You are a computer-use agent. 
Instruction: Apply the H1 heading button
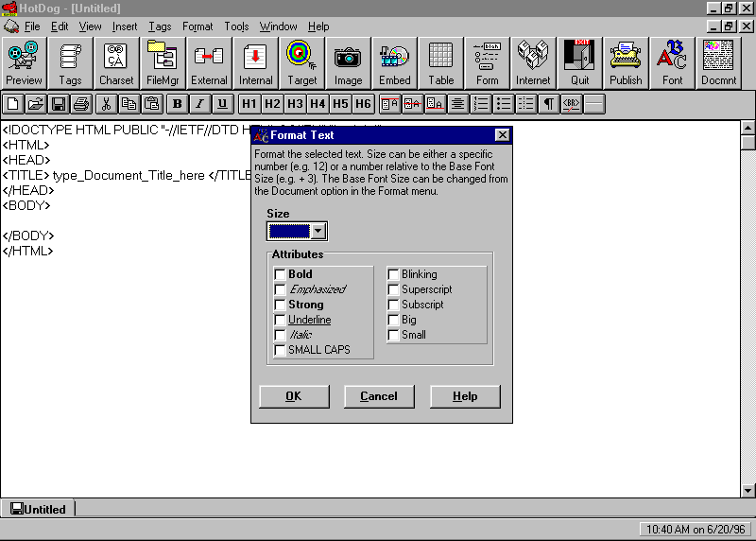tap(249, 104)
